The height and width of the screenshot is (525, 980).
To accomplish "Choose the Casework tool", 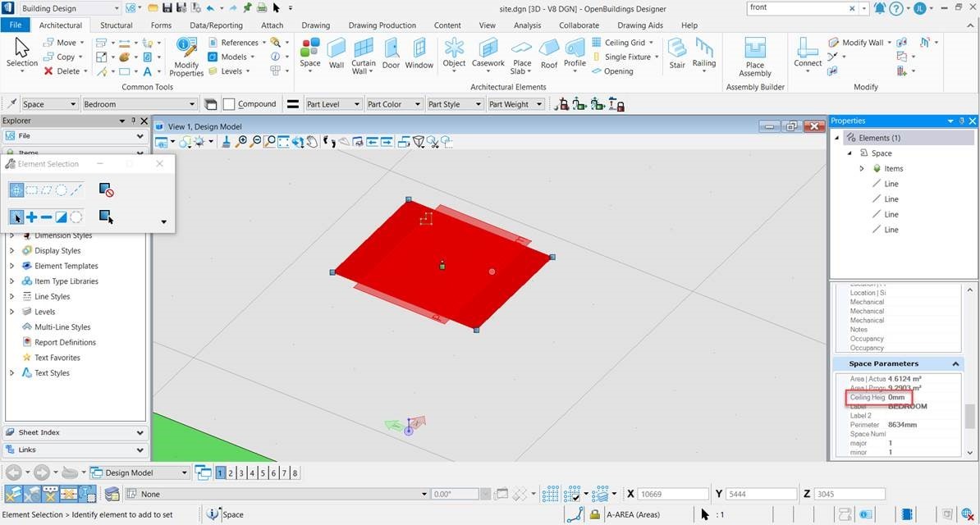I will point(488,53).
